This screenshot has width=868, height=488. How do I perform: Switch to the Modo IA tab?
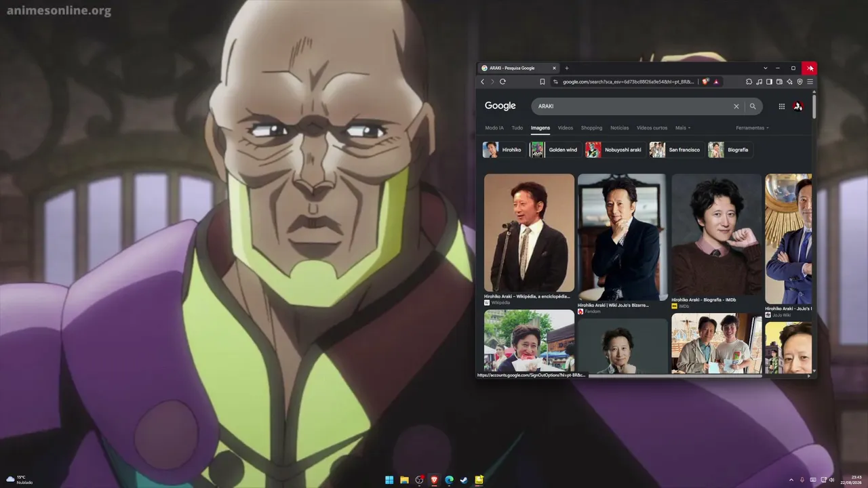point(494,127)
